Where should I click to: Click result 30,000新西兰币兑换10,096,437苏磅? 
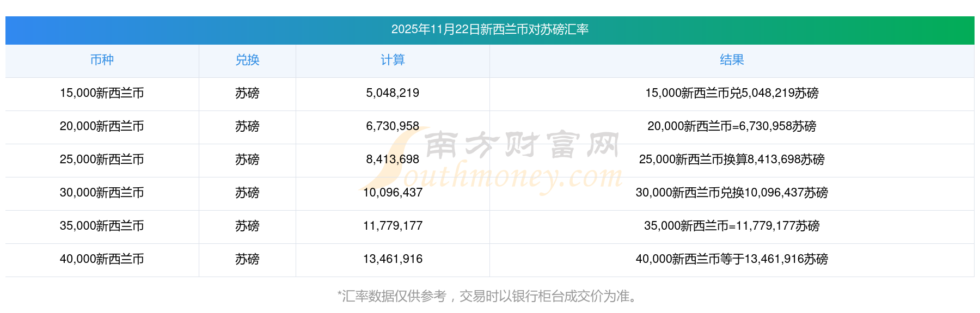click(732, 193)
